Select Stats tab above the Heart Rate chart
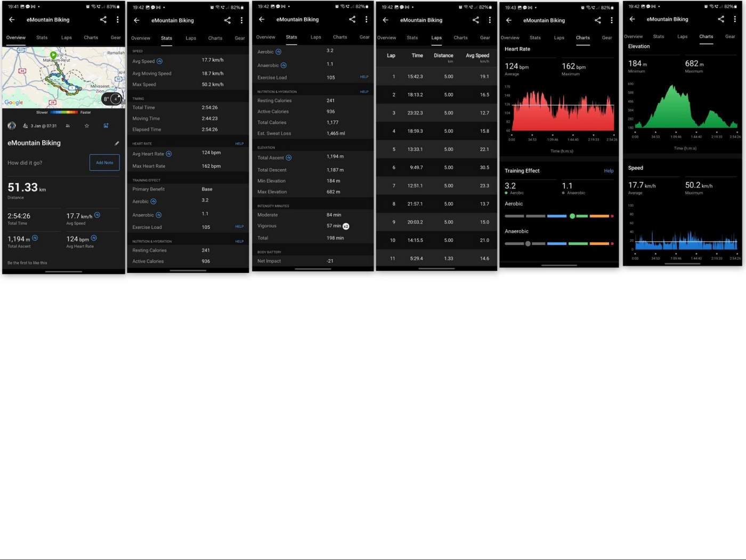 tap(535, 38)
